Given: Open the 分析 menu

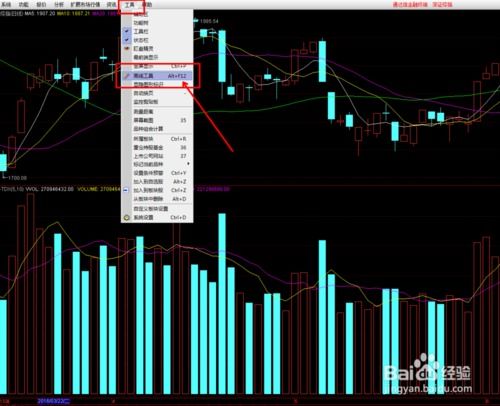Looking at the screenshot, I should tap(59, 5).
